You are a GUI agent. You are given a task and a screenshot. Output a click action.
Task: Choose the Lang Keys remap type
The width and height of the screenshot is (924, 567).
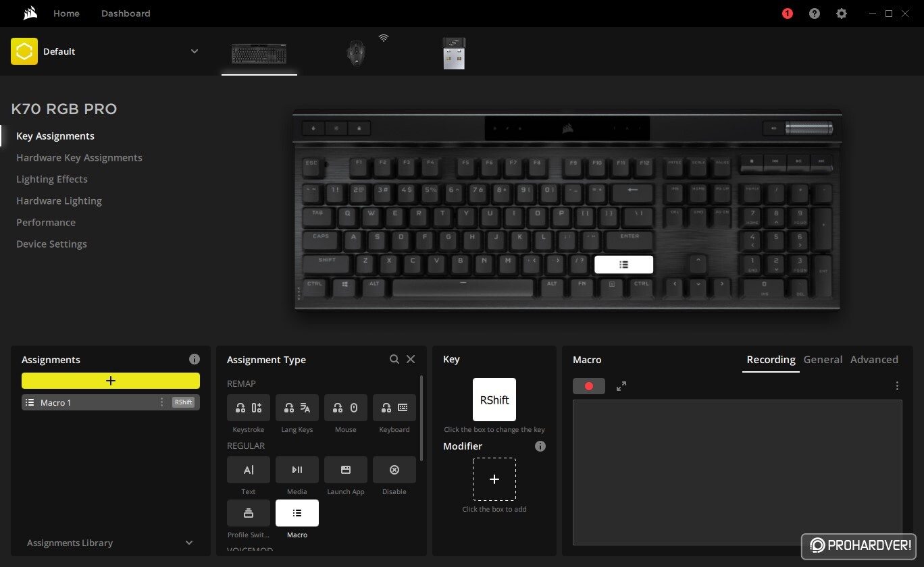coord(297,408)
